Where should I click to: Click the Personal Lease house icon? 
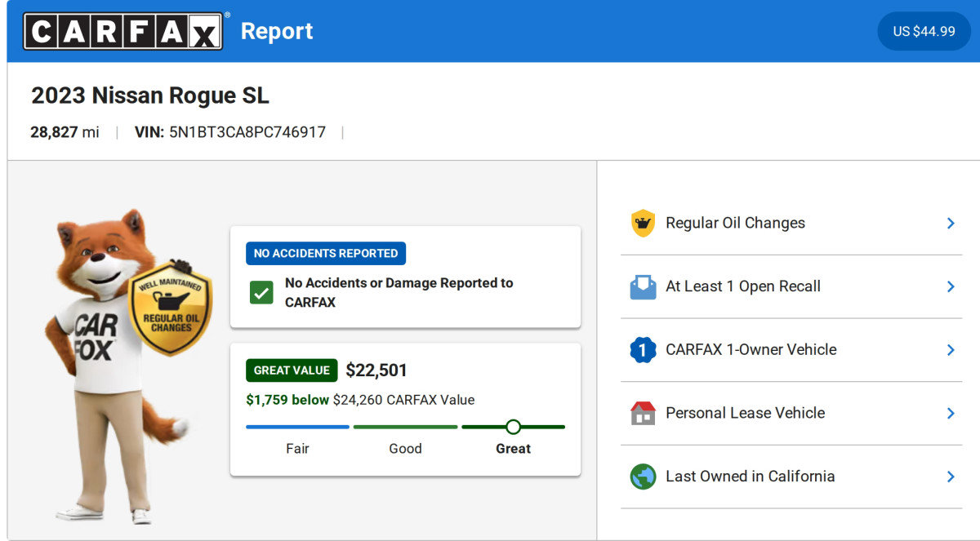(643, 413)
